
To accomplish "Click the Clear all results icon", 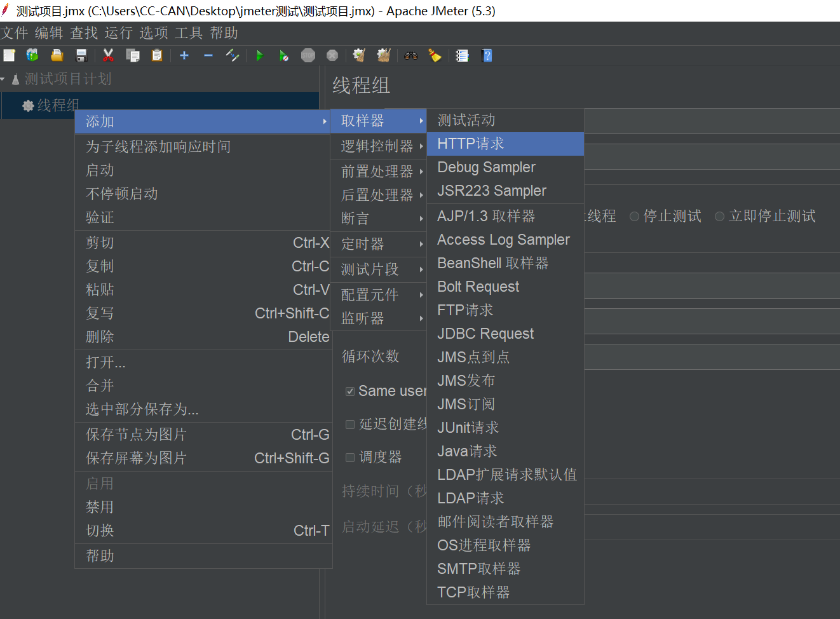I will [x=383, y=55].
